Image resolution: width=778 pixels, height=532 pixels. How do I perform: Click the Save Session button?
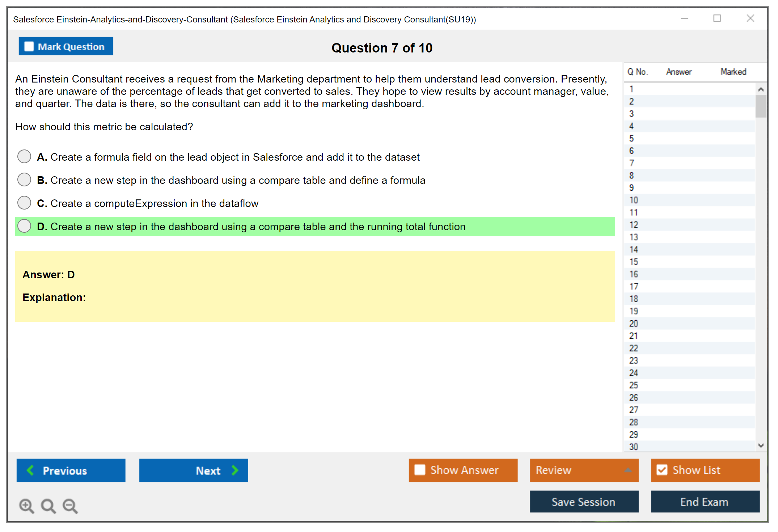click(584, 502)
